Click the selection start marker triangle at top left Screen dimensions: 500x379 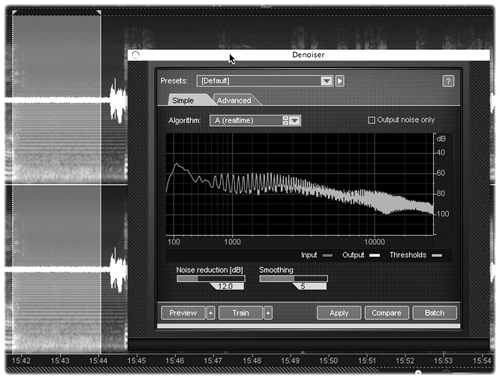click(14, 13)
